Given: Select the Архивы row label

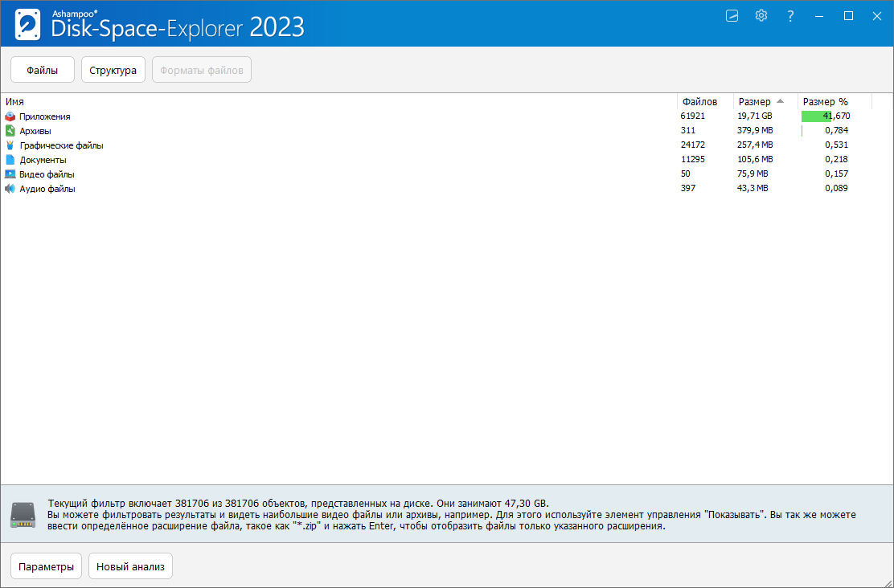Looking at the screenshot, I should pyautogui.click(x=35, y=131).
